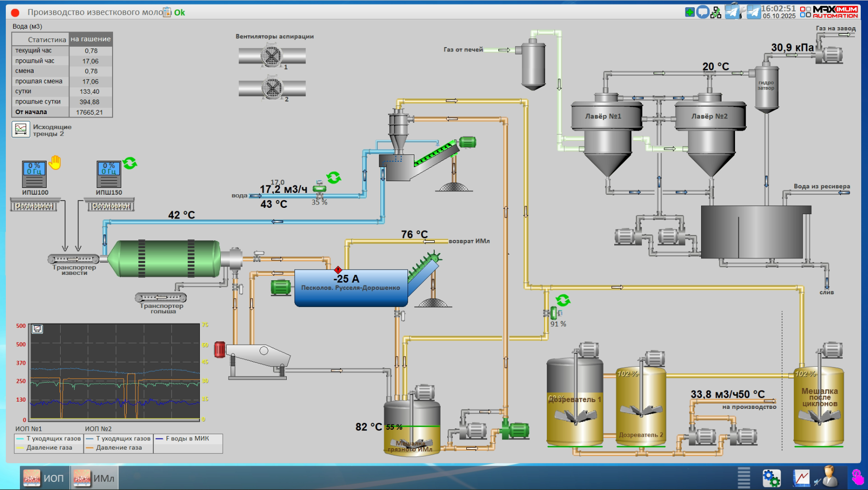
Task: Click the green plus icon in top bar
Action: (x=689, y=12)
